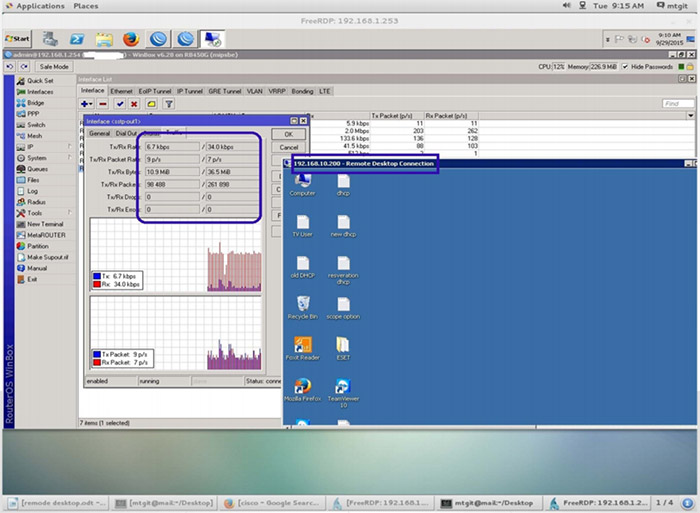
Task: Click the WinBox undo arrow
Action: tap(10, 67)
